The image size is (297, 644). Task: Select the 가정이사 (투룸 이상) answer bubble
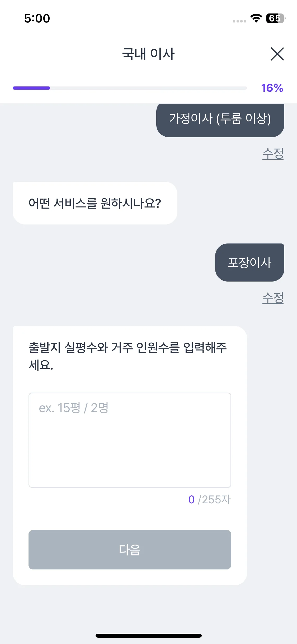pyautogui.click(x=220, y=119)
